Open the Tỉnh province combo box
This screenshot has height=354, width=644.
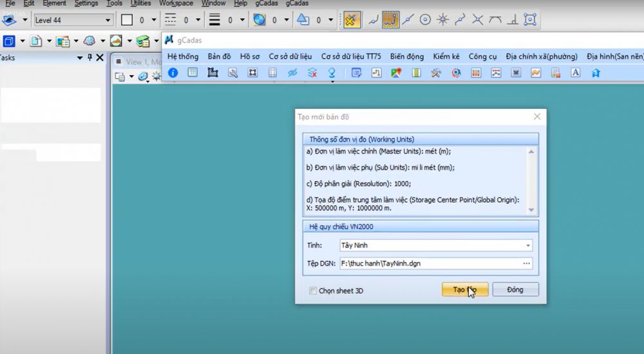coord(436,246)
